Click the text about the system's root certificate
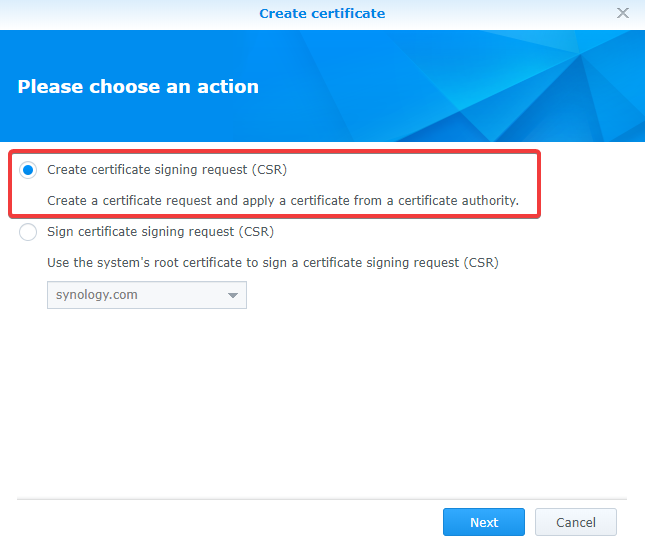The image size is (645, 542). pyautogui.click(x=273, y=263)
